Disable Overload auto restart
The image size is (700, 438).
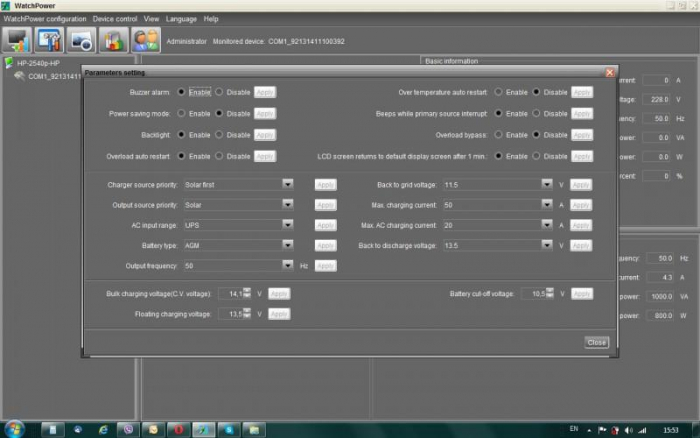pos(219,156)
